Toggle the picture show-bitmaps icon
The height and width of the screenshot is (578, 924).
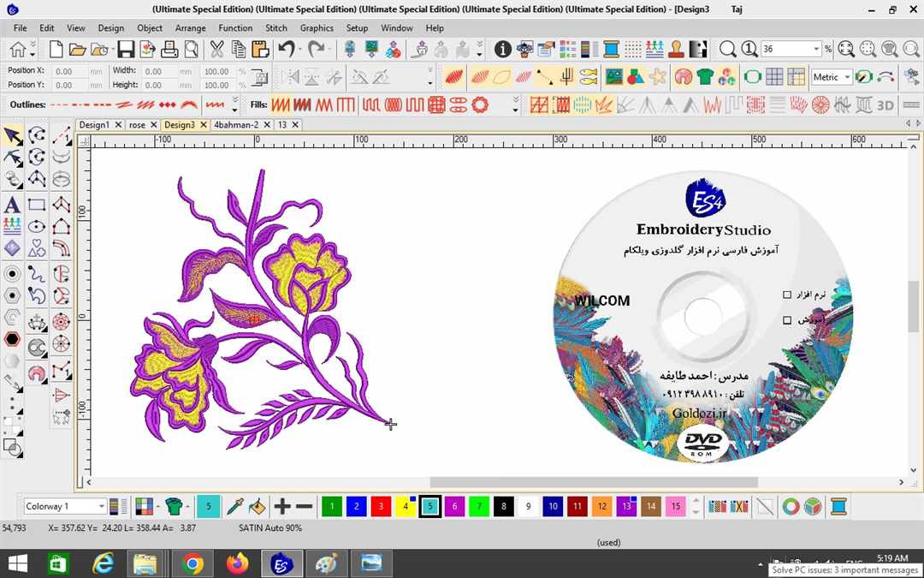(x=614, y=77)
